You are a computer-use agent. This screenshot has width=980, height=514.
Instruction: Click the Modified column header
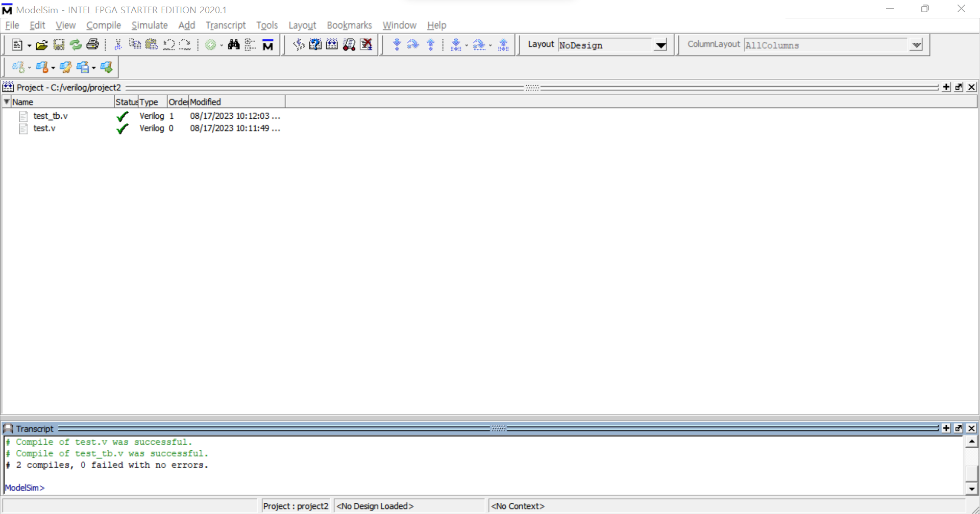point(237,102)
